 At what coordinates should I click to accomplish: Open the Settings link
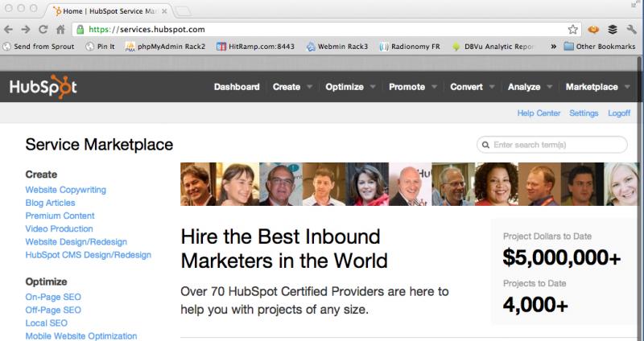584,113
